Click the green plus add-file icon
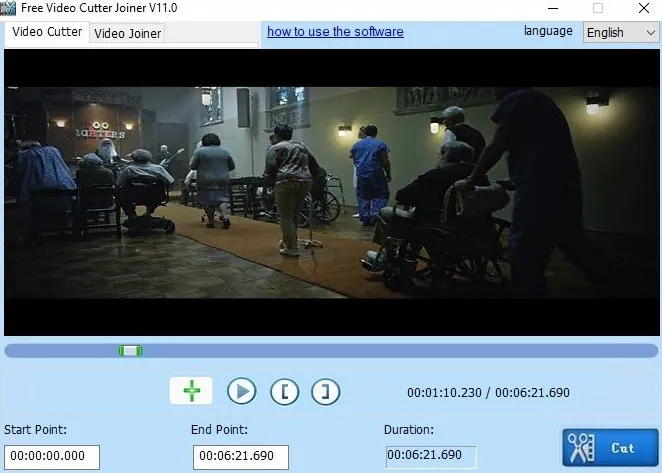 pyautogui.click(x=191, y=391)
